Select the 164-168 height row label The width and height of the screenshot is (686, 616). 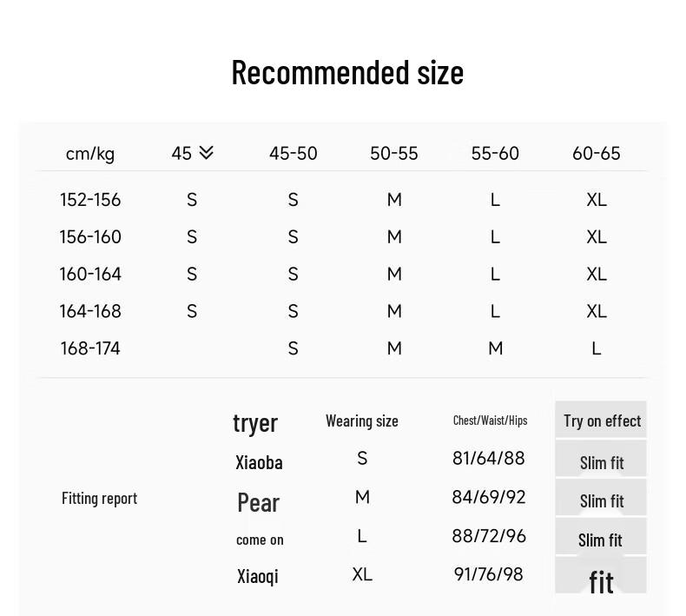click(90, 311)
